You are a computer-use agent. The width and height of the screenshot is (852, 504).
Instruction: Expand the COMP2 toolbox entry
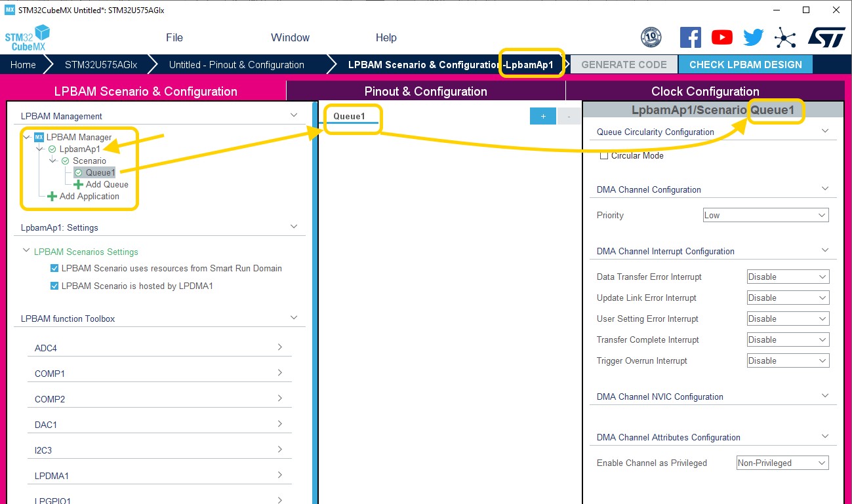(x=280, y=398)
